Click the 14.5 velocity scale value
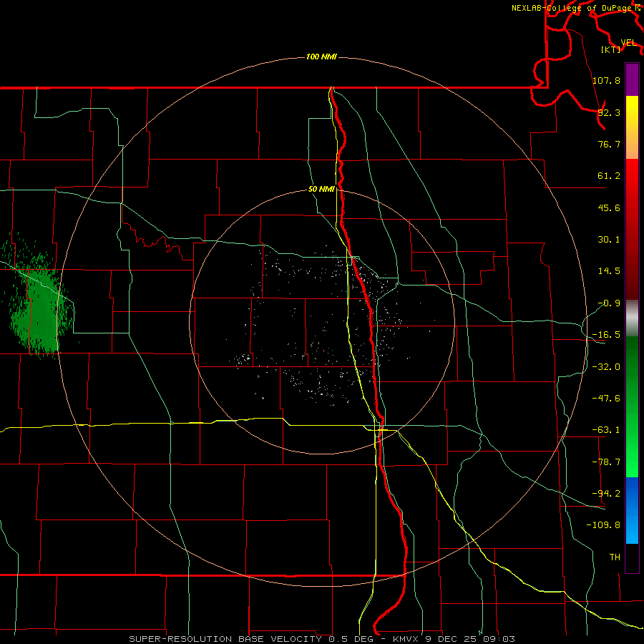Image resolution: width=644 pixels, height=644 pixels. pyautogui.click(x=609, y=271)
